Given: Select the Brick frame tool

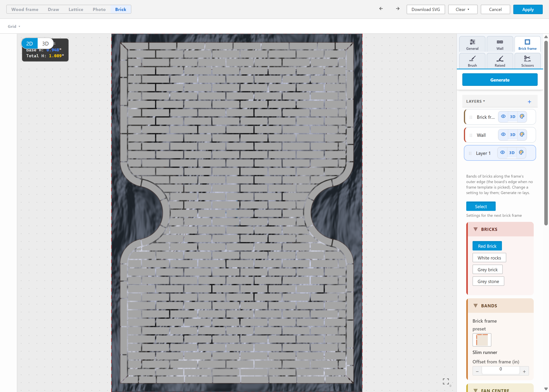Looking at the screenshot, I should (527, 44).
